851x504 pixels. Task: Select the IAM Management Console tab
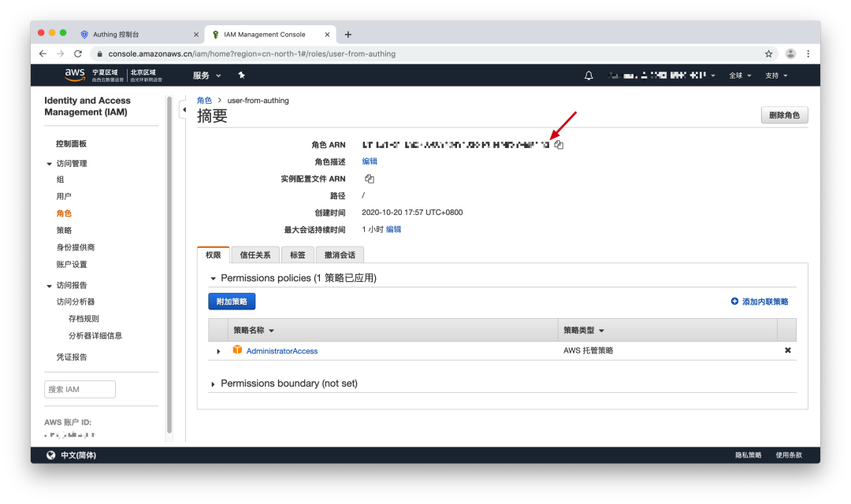click(270, 35)
